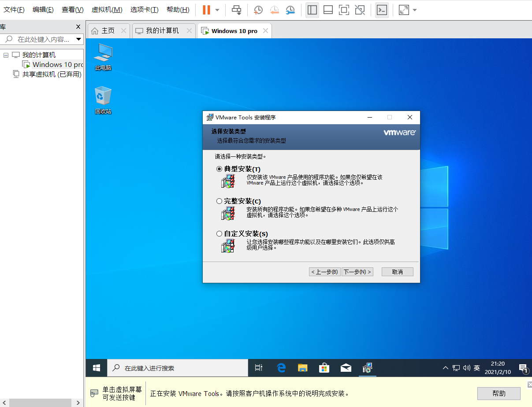Select 自定义安装(S) radio button
532x407 pixels.
219,234
